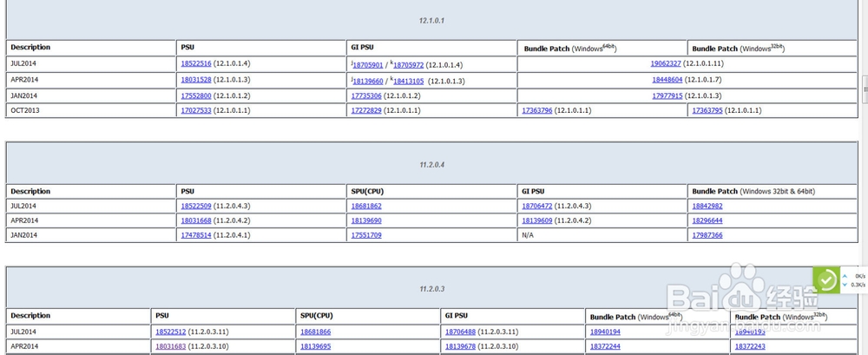Open bundle patch 18296644 link
Screen dimensions: 868x355
click(707, 220)
